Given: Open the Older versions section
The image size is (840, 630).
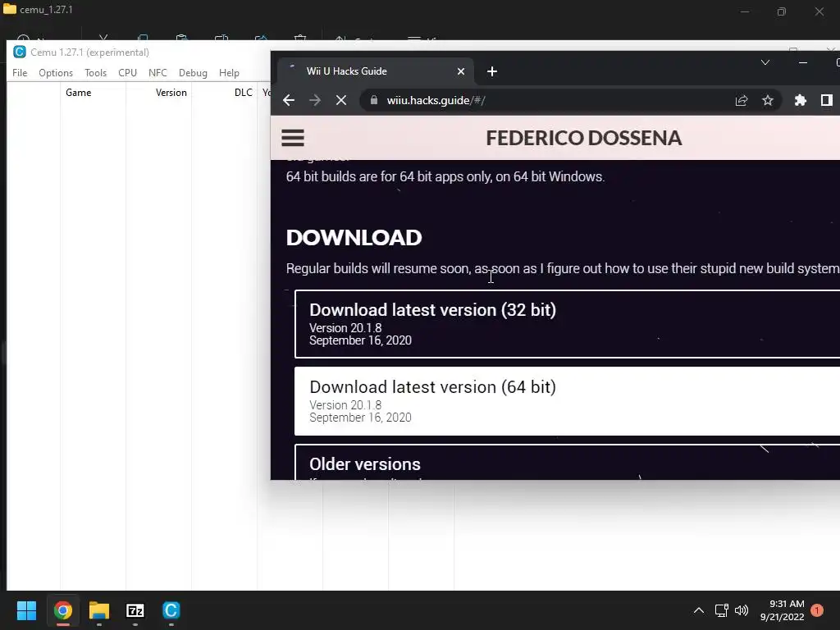Looking at the screenshot, I should pos(568,463).
